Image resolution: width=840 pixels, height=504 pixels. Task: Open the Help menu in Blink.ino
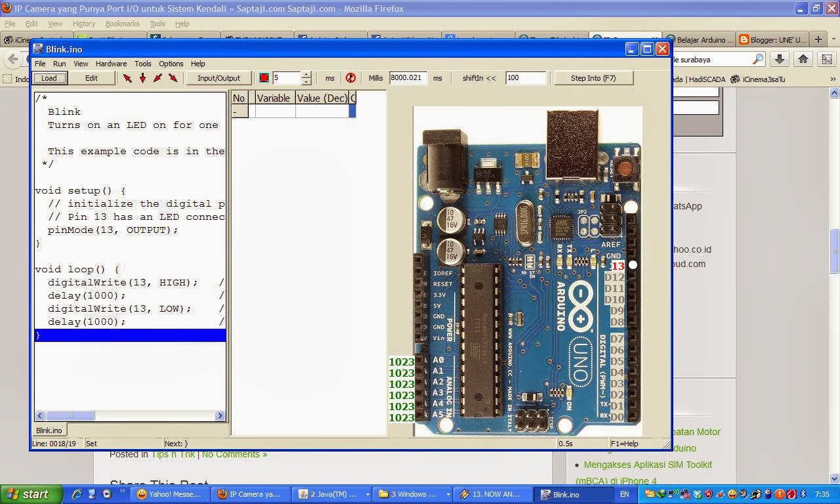click(198, 64)
